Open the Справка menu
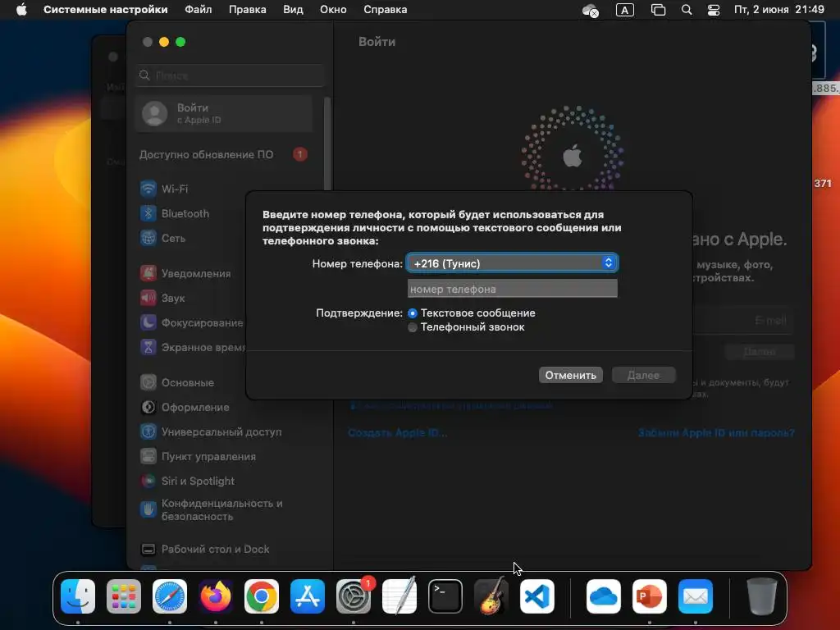 [386, 10]
